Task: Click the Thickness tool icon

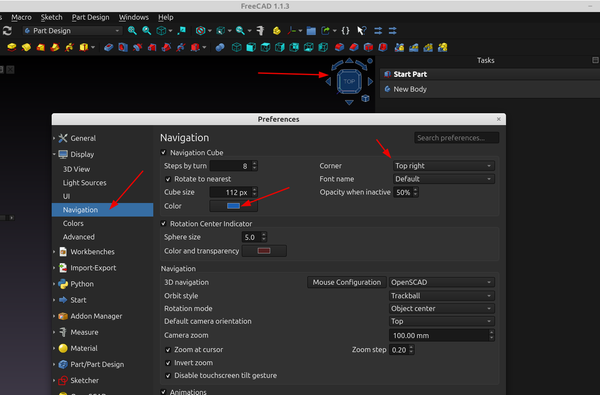Action: pos(383,47)
